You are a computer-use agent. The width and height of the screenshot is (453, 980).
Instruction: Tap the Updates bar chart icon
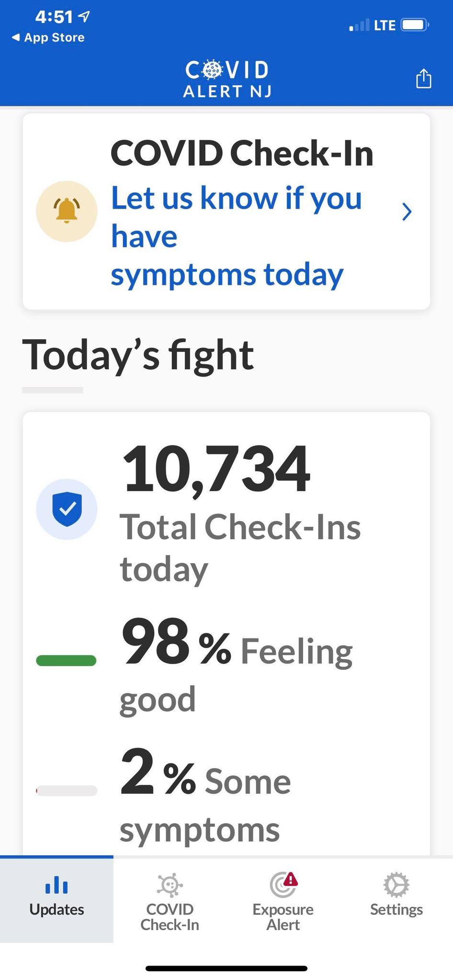point(57,885)
